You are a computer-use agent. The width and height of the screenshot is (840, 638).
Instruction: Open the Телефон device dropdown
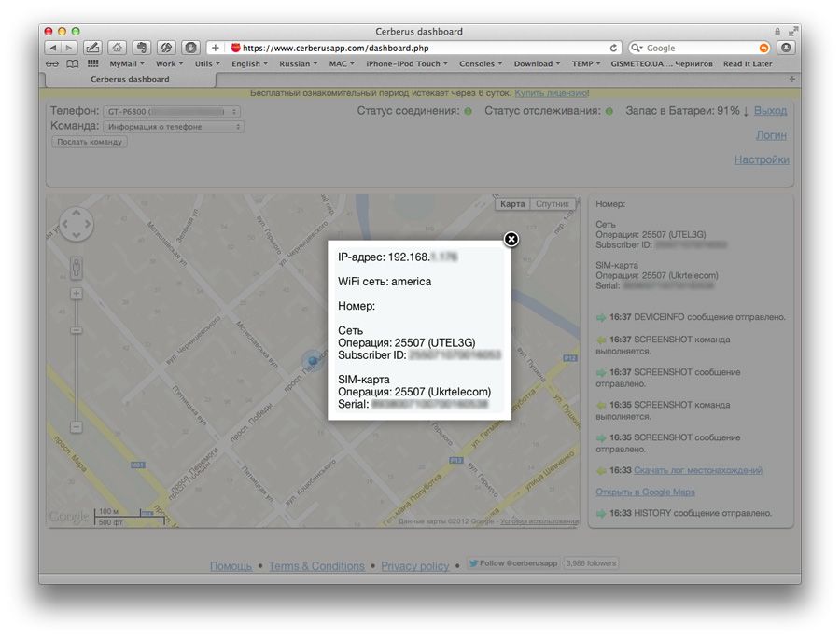[171, 112]
